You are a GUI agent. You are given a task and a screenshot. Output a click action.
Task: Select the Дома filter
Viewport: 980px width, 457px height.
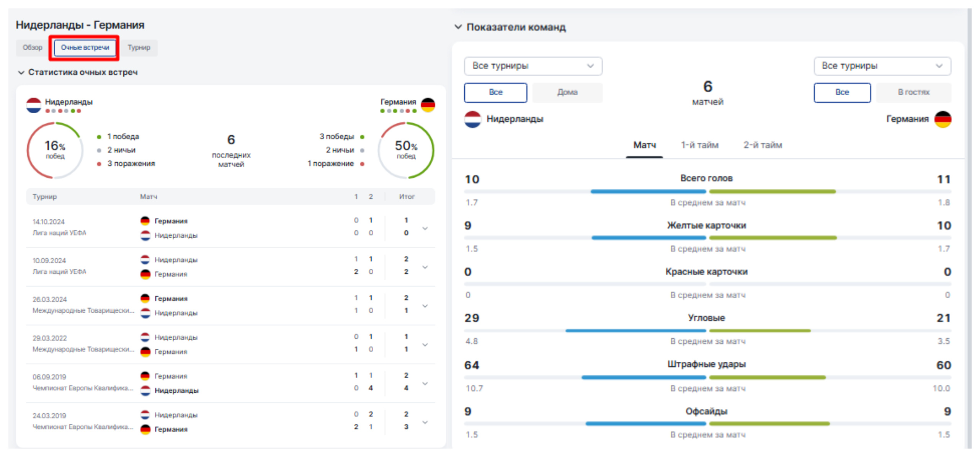point(567,93)
